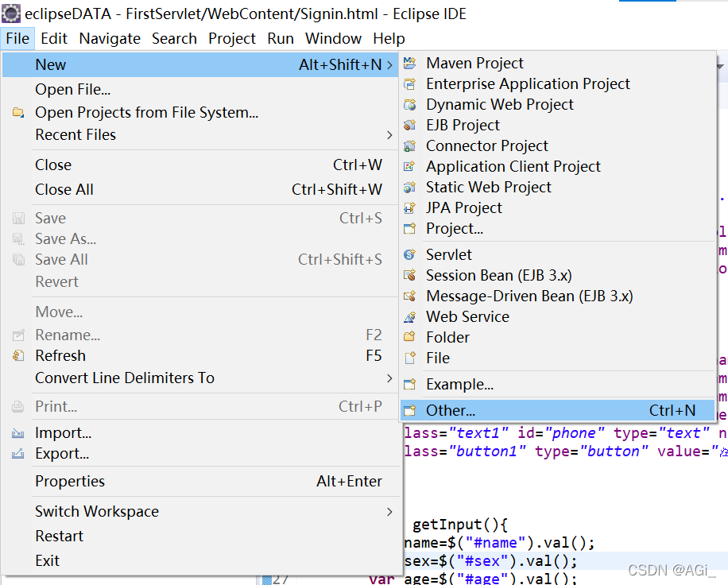This screenshot has height=585, width=728.
Task: Click the Eclipse IDE title bar icon
Action: pos(11,14)
